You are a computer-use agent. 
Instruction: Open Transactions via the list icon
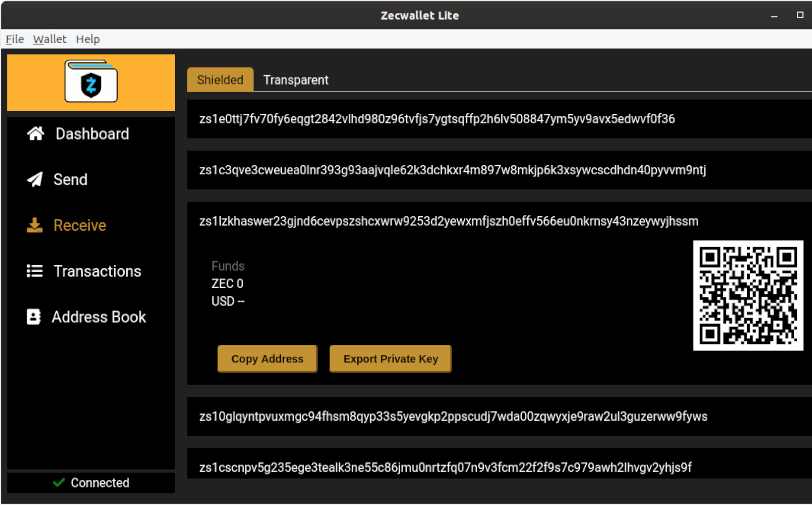pyautogui.click(x=34, y=271)
